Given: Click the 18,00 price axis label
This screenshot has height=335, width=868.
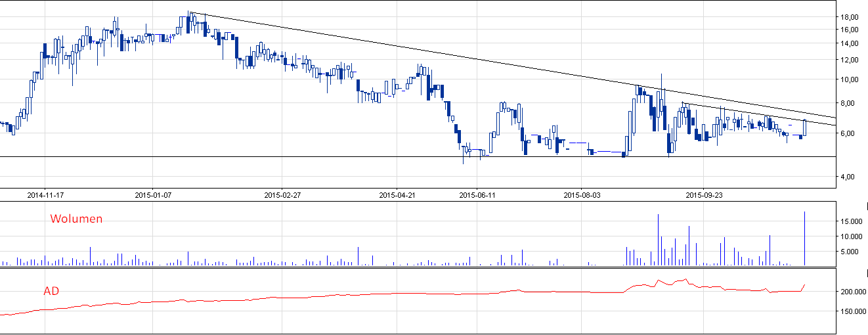Looking at the screenshot, I should click(849, 17).
